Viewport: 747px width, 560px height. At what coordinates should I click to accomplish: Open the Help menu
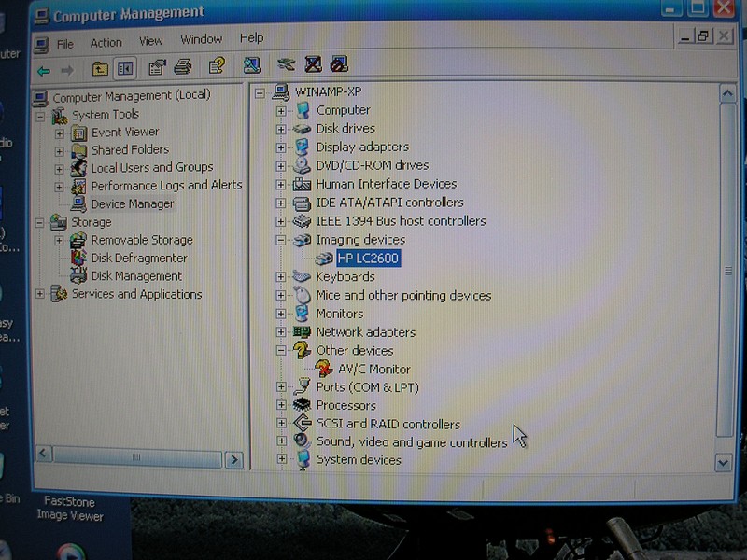pos(251,37)
